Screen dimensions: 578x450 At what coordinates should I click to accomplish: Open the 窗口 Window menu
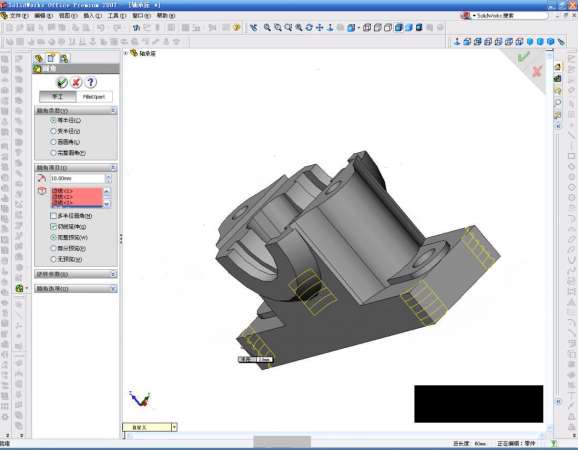(142, 15)
